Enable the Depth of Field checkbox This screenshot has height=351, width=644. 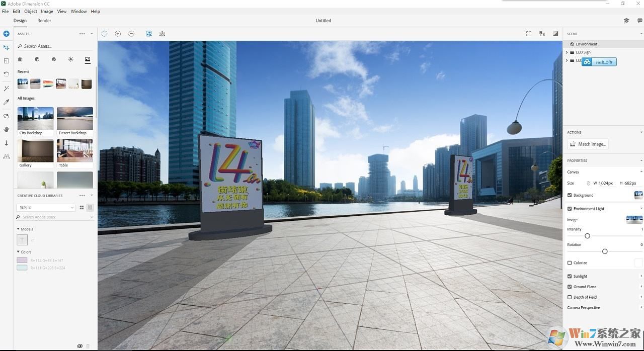(x=571, y=297)
